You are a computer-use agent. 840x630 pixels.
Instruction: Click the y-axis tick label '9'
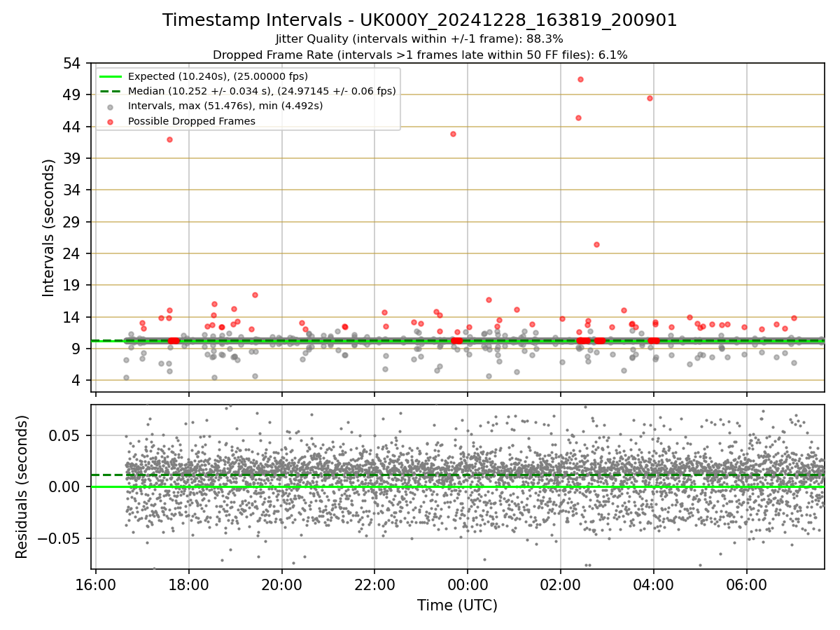pos(76,349)
